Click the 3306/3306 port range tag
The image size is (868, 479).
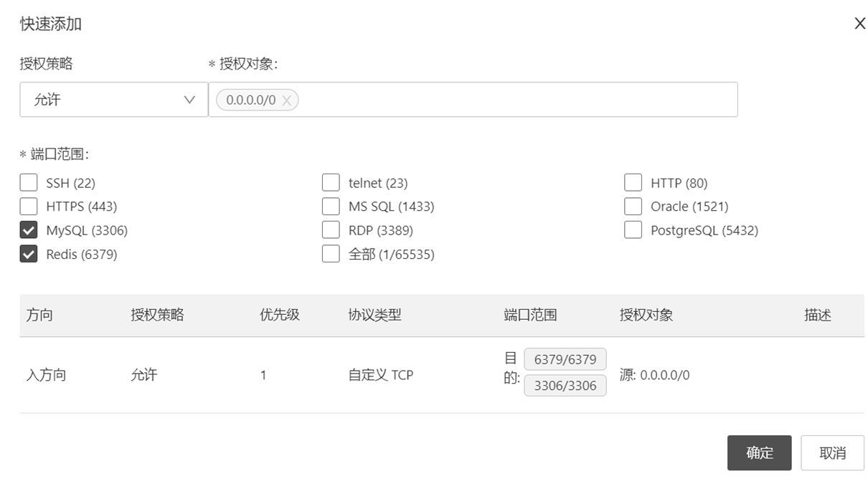pyautogui.click(x=565, y=385)
